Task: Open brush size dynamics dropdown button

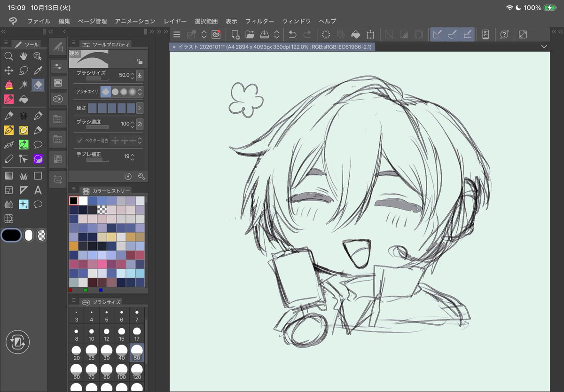Action: [140, 75]
